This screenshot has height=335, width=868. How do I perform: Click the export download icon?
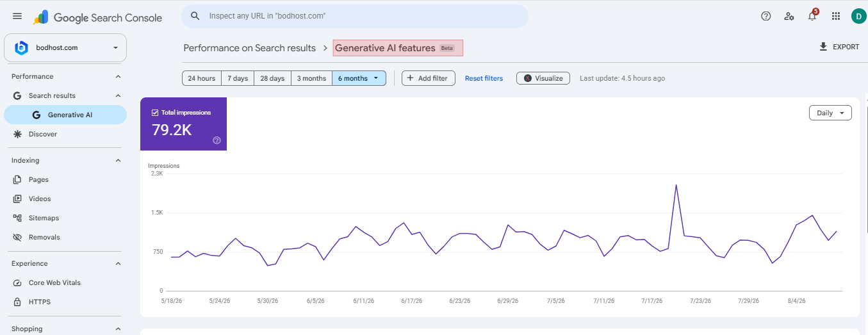823,47
